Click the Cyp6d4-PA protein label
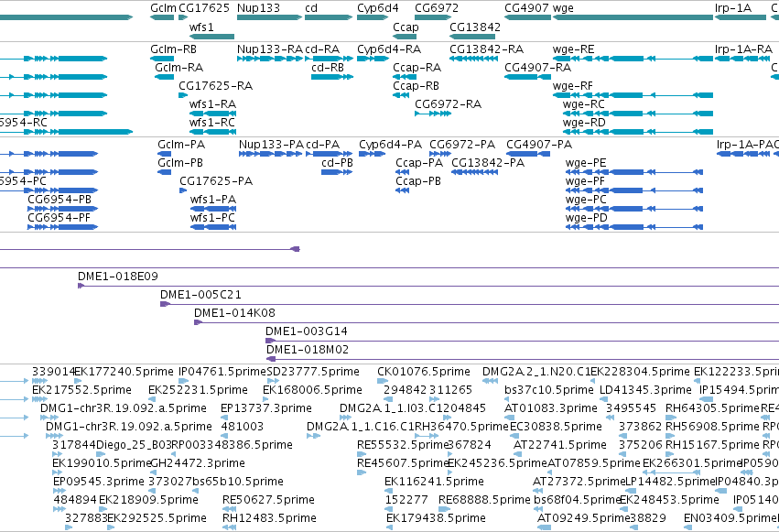 point(391,145)
